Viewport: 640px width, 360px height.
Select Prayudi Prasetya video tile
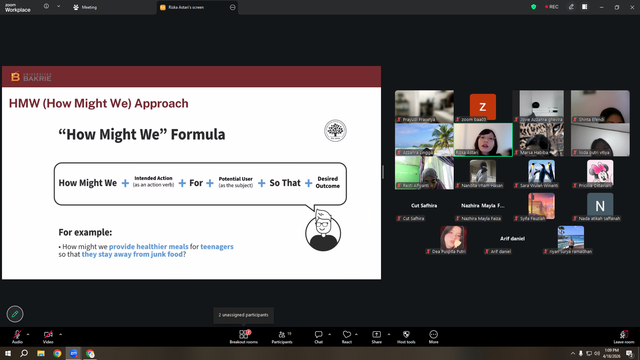tap(424, 107)
